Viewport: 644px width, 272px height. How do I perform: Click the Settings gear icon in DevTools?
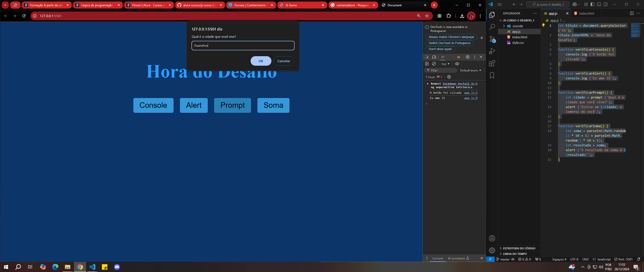(468, 57)
